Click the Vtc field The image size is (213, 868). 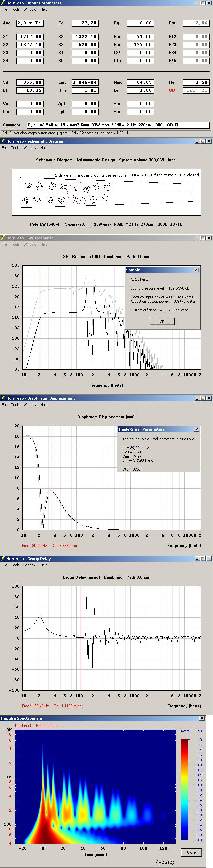(x=140, y=104)
